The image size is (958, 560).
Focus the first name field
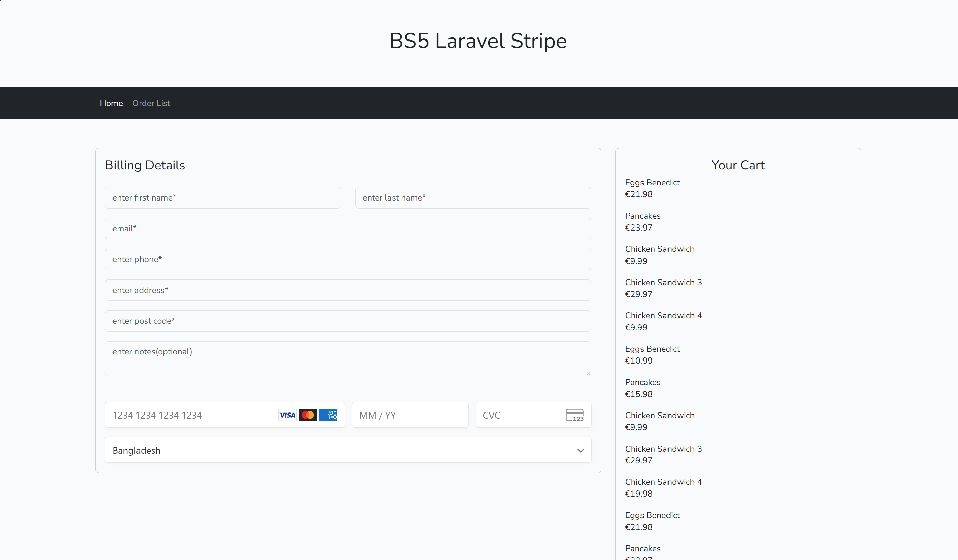[x=223, y=197]
